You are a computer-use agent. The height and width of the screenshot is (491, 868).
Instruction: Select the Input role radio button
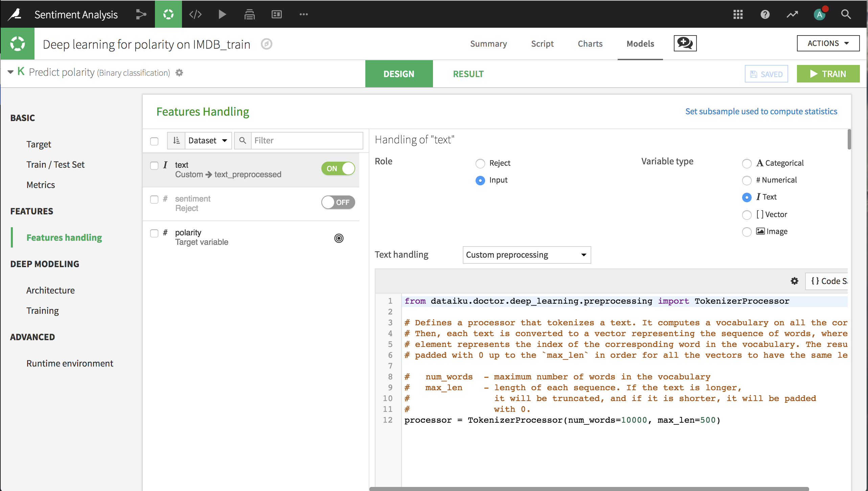(x=480, y=180)
